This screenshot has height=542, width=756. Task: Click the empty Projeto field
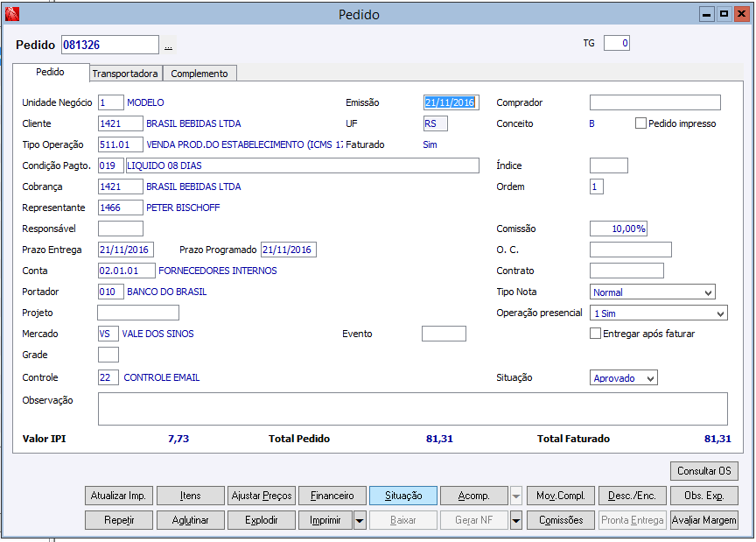click(x=138, y=313)
